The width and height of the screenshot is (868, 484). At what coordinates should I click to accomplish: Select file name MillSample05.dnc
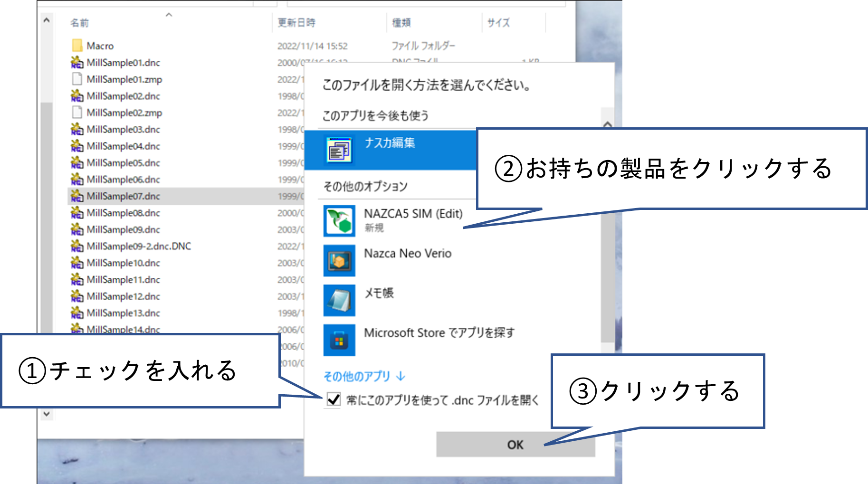pyautogui.click(x=124, y=162)
